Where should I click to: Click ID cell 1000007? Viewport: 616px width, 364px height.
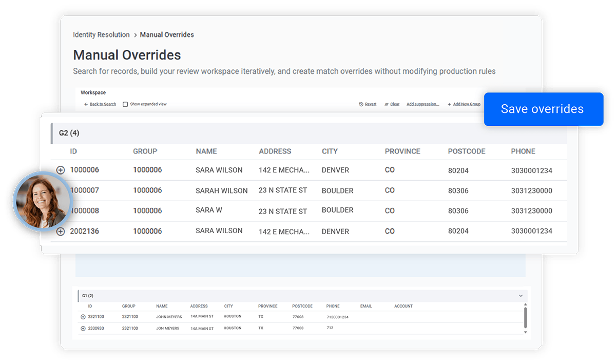click(85, 190)
